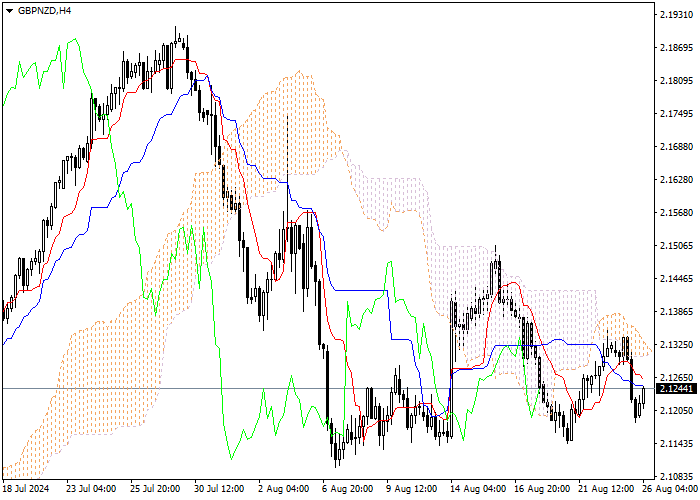Click the 2 Aug 04:00 time label
The height and width of the screenshot is (500, 700).
[x=283, y=489]
